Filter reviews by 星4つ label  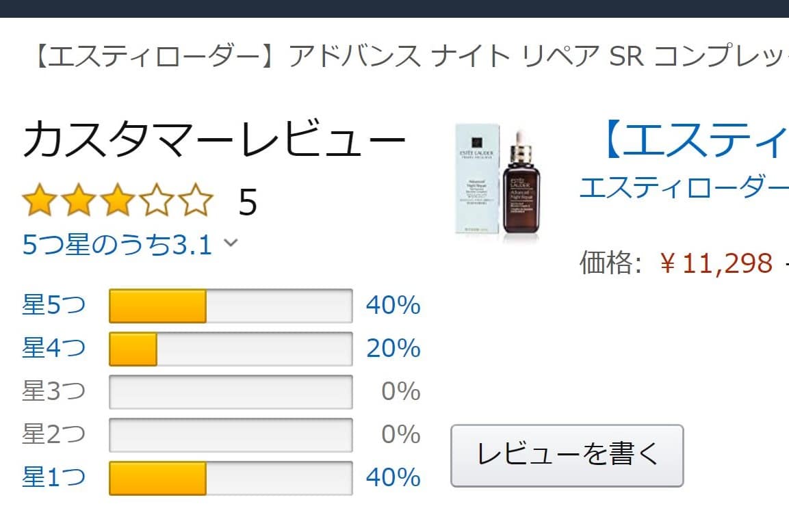coord(54,349)
